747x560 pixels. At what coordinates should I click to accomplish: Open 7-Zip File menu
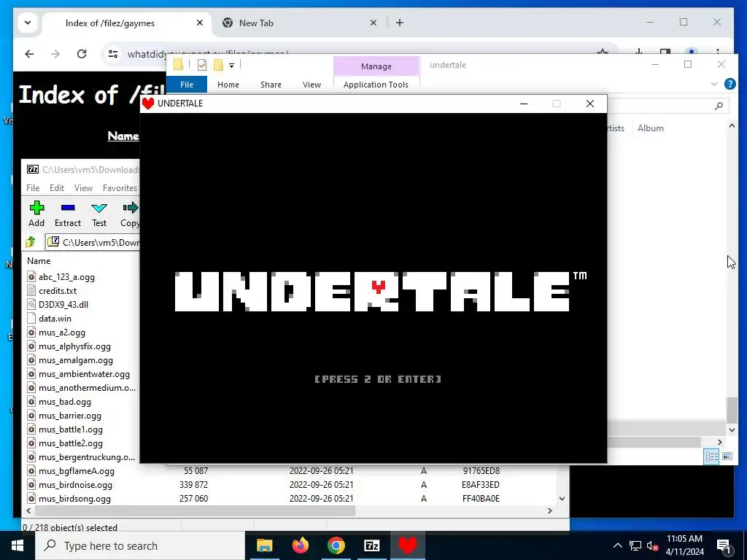33,188
